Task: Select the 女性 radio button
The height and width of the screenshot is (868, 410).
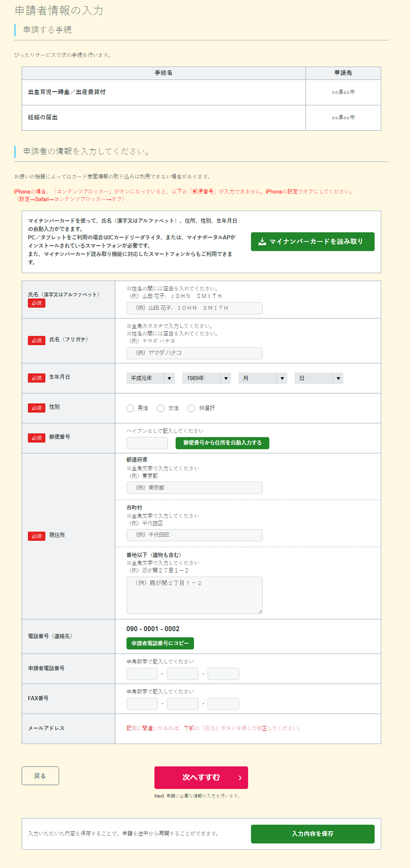Action: tap(161, 408)
